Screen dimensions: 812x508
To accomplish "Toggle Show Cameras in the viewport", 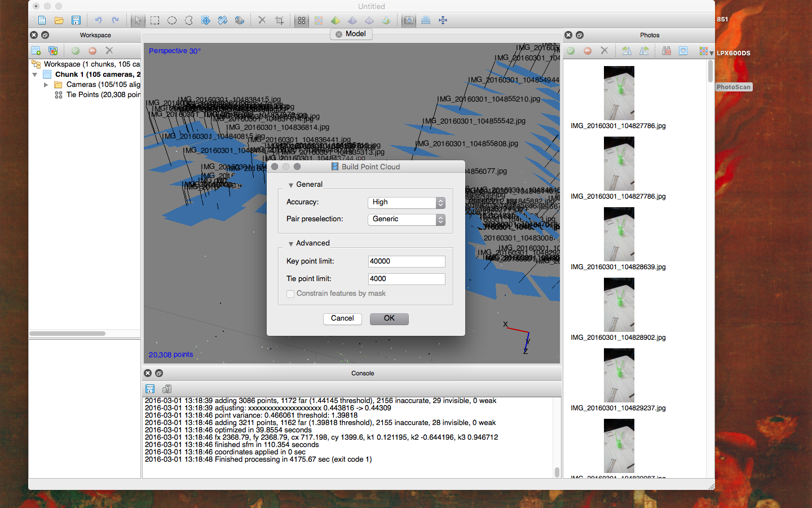I will point(409,20).
